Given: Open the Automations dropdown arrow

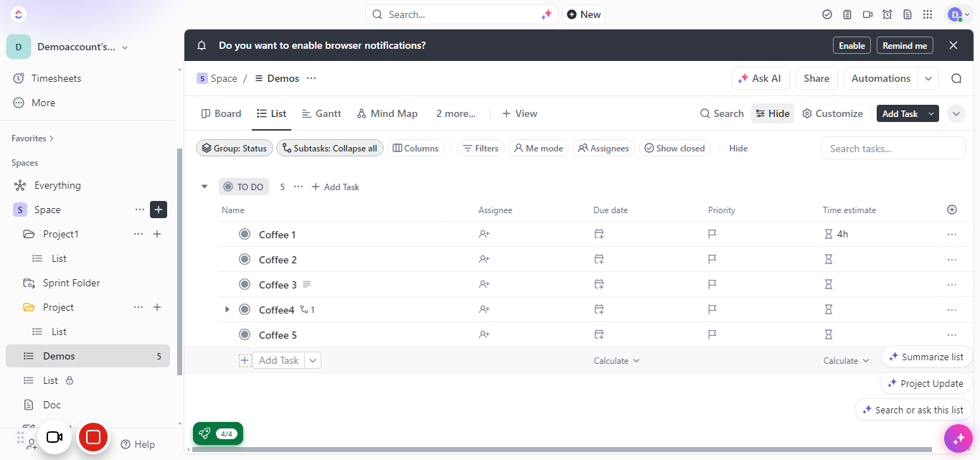Looking at the screenshot, I should coord(929,78).
